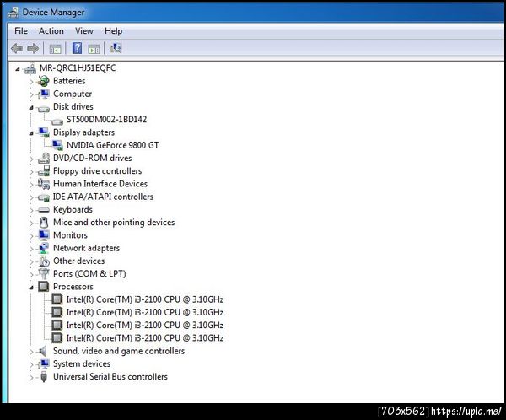This screenshot has width=506, height=420.
Task: Select the first Intel Core i3-2100 processor entry
Action: 145,299
